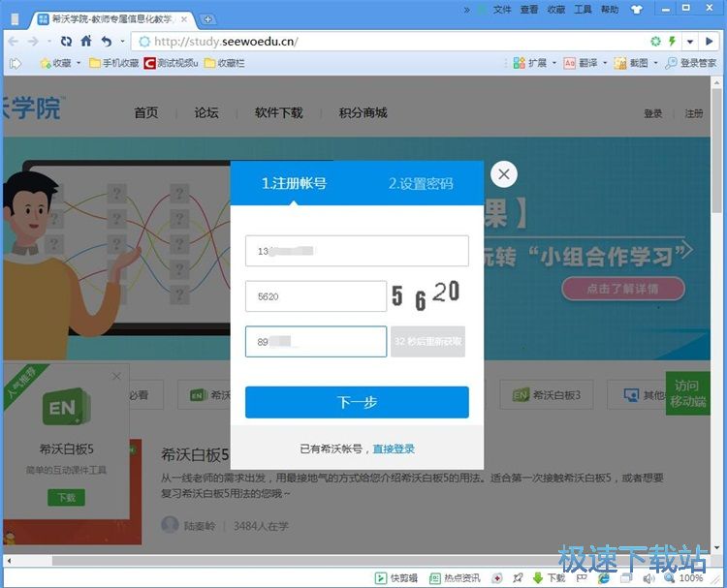Open the 访问移动端 side button
727x588 pixels.
tap(688, 393)
